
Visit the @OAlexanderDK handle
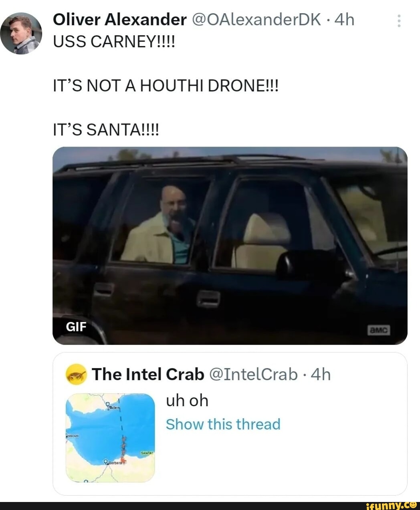click(257, 19)
